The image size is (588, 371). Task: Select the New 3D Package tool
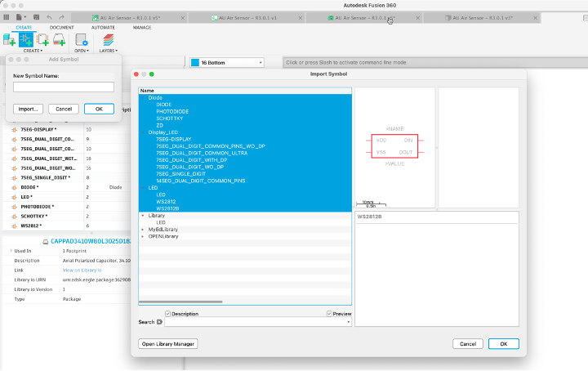pos(59,40)
